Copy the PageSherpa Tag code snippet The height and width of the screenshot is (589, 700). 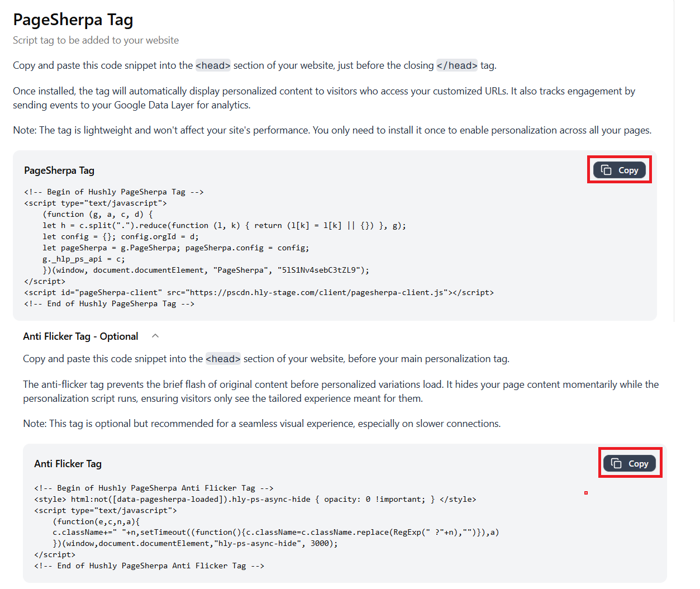click(x=619, y=170)
